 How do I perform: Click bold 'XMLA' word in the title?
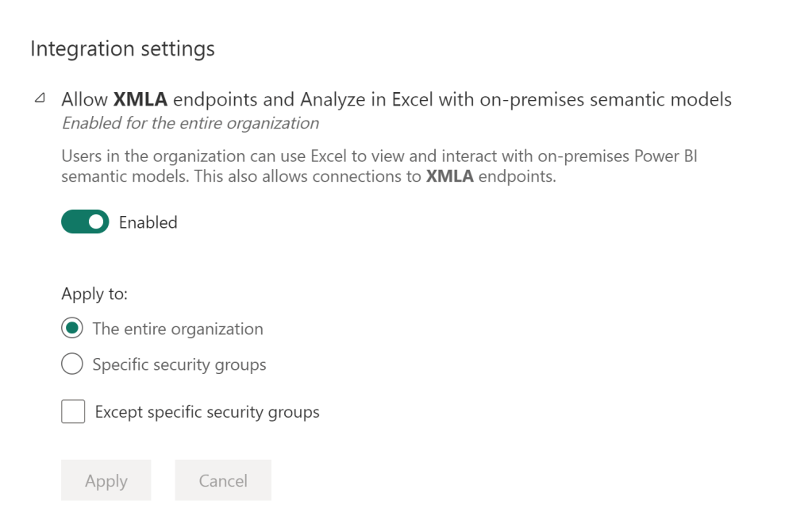coord(140,100)
